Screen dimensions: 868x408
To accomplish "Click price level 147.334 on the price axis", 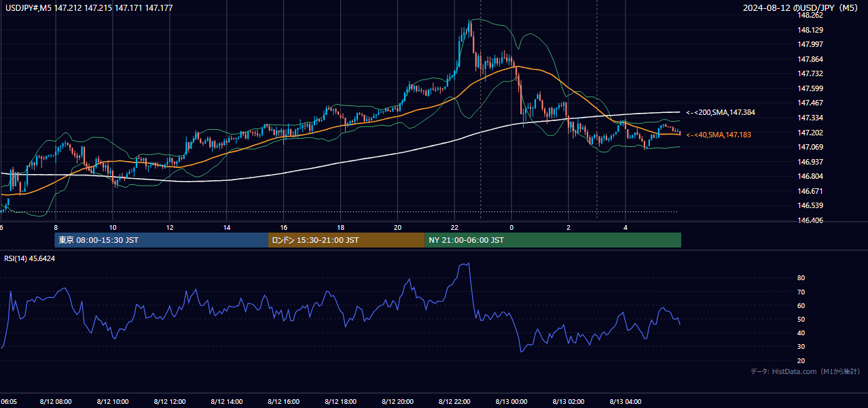I will [810, 118].
